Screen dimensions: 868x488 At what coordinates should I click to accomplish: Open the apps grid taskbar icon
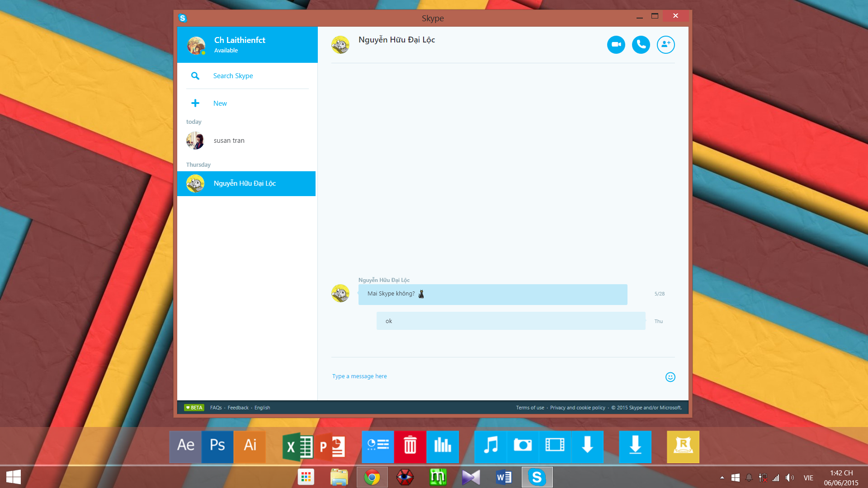(306, 477)
